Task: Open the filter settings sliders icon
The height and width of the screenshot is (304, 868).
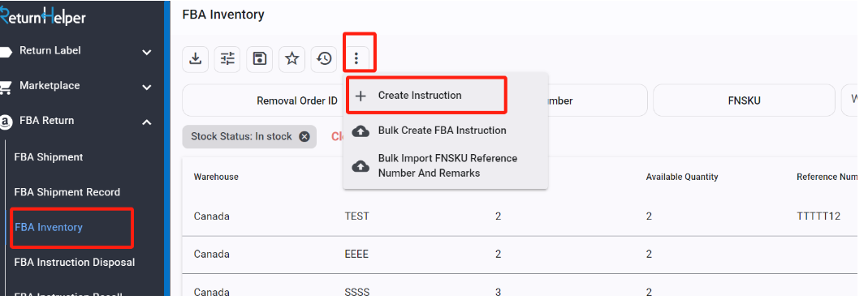Action: tap(227, 58)
